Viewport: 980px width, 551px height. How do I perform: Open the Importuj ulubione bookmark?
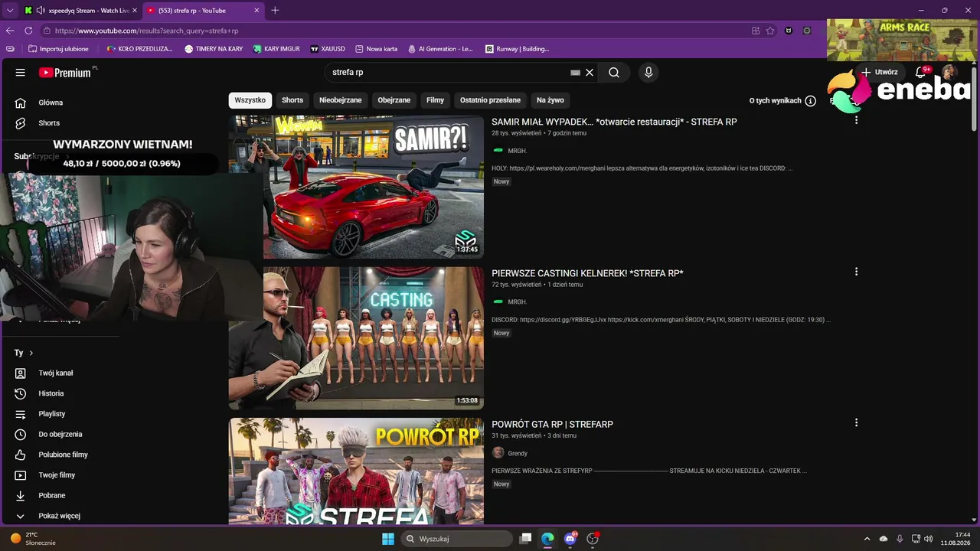tap(58, 49)
